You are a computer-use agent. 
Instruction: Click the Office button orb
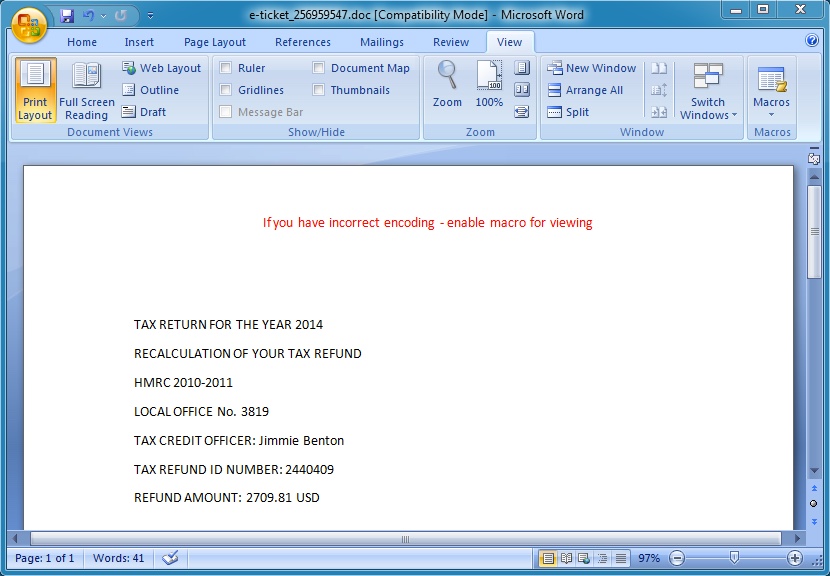pos(28,24)
